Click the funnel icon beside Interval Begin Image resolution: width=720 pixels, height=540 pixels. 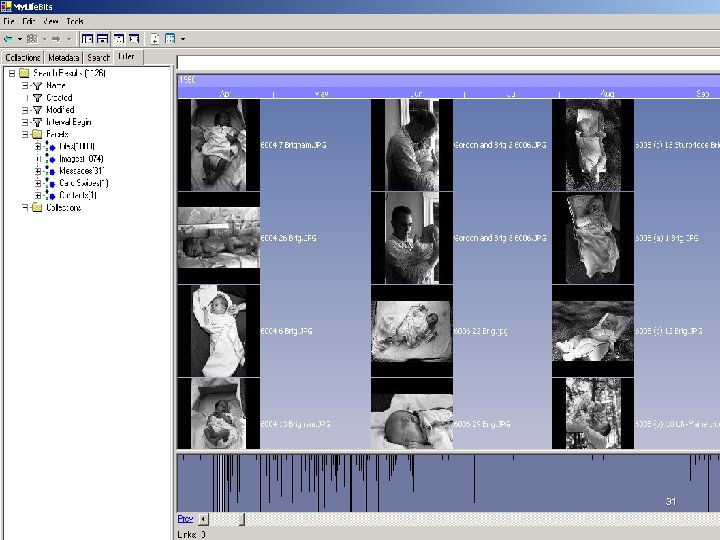(38, 122)
